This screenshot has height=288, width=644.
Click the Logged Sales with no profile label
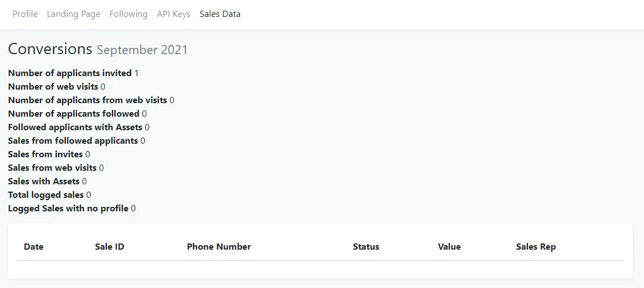pyautogui.click(x=68, y=209)
